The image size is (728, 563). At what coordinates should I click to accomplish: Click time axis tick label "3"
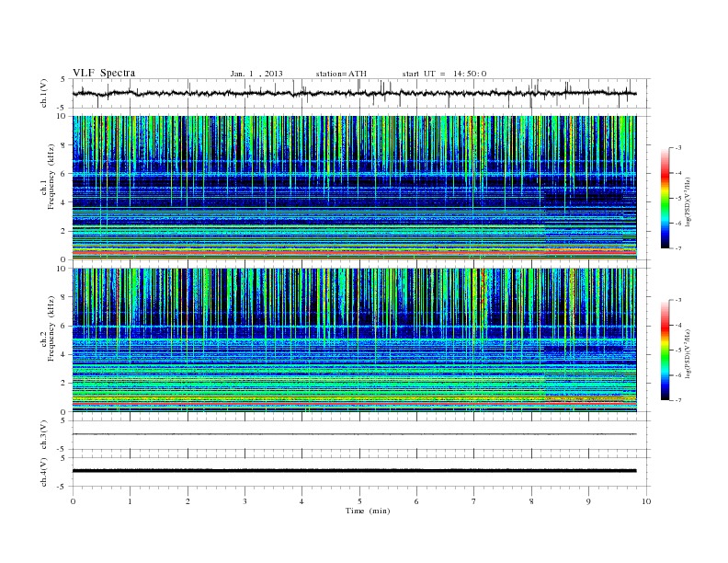pos(245,501)
